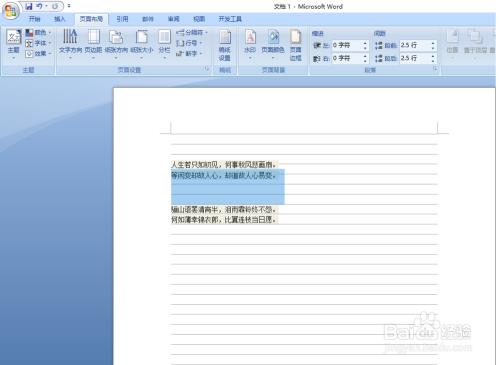Open 页面颜色 page color menu
Screen dimensions: 500x365
[x=273, y=44]
